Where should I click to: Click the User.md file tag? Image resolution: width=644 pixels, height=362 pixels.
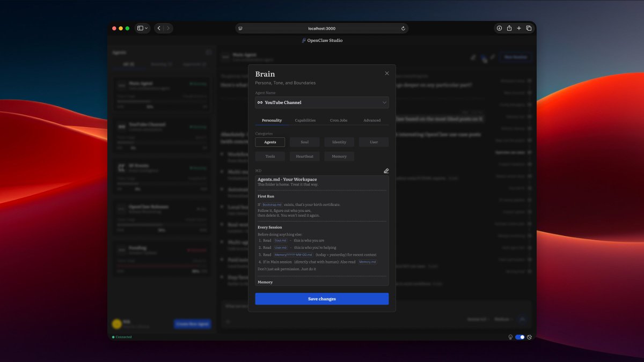coord(281,248)
